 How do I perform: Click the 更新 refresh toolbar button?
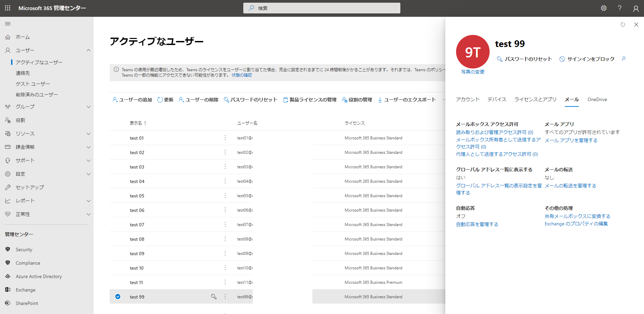click(x=165, y=100)
